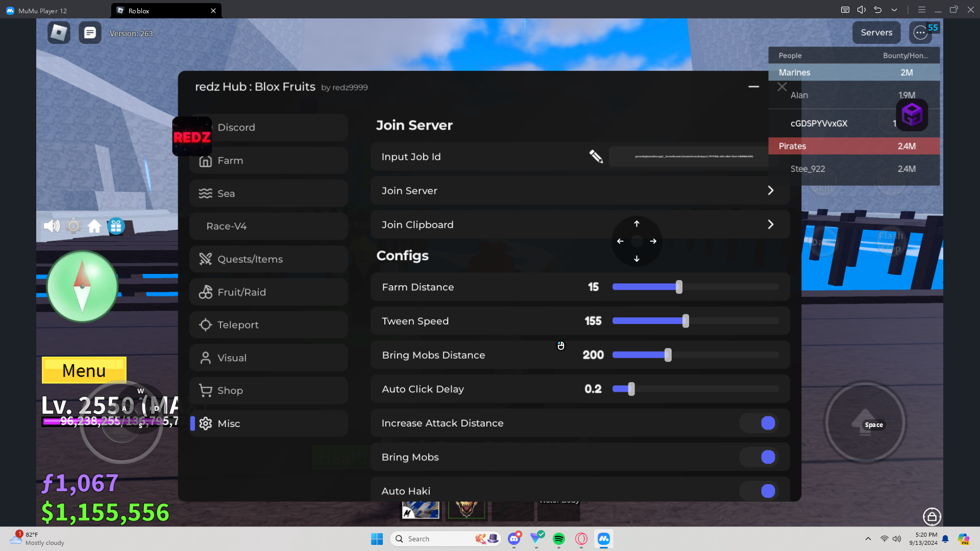Screen dimensions: 980x551
Task: Open the Discord tab in redz Hub
Action: 268,128
